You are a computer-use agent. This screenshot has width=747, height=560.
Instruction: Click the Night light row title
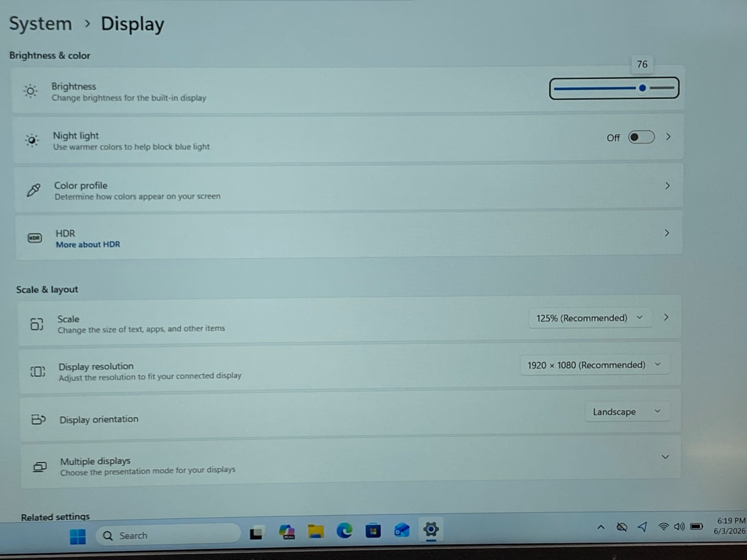76,136
